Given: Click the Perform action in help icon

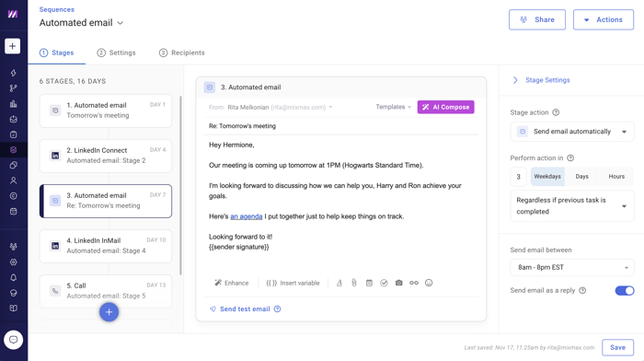Looking at the screenshot, I should (x=570, y=157).
